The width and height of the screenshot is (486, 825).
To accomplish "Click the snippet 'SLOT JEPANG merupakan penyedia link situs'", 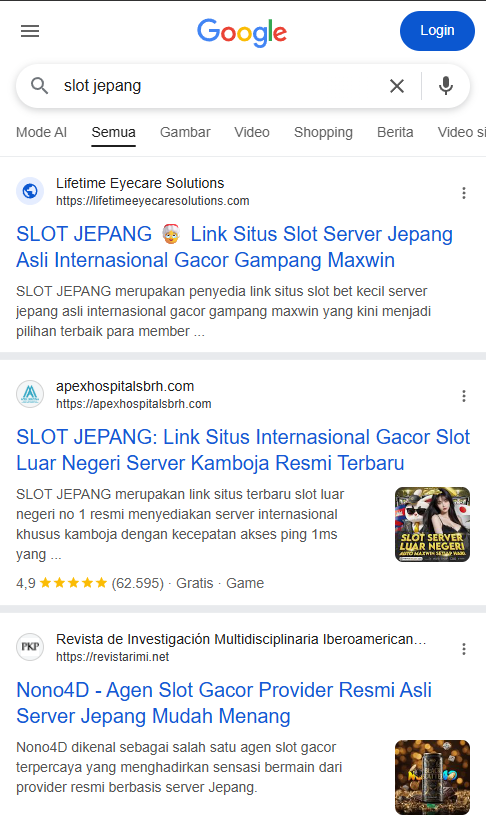I will click(x=224, y=311).
